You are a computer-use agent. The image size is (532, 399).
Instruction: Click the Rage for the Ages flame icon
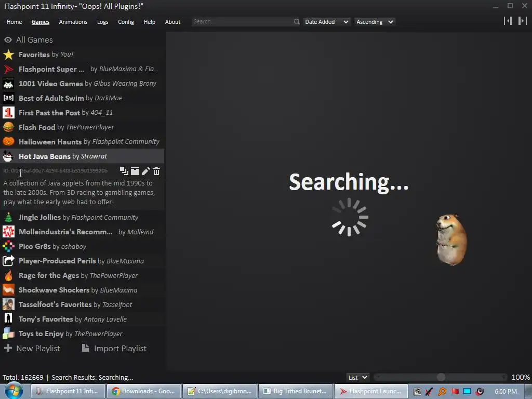click(8, 275)
